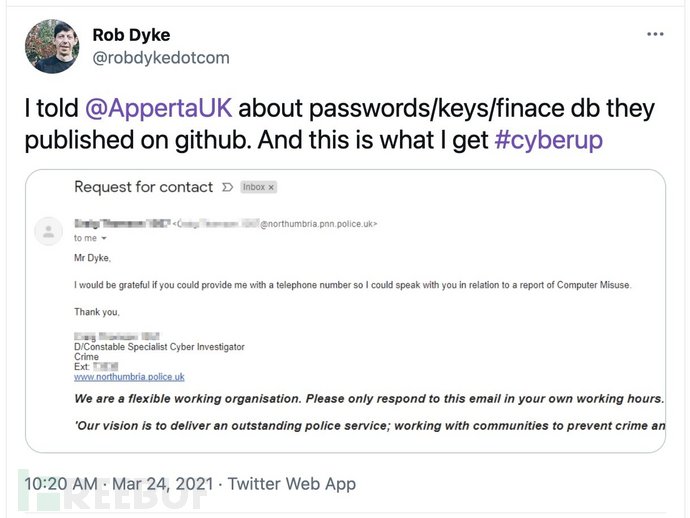Viewport: 690px width, 518px height.
Task: Open the attached email screenshot image
Action: 345,330
